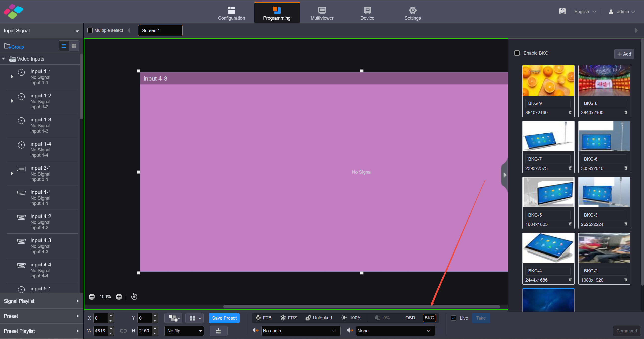The image size is (644, 339).
Task: Click the zoom out minus icon
Action: (92, 297)
